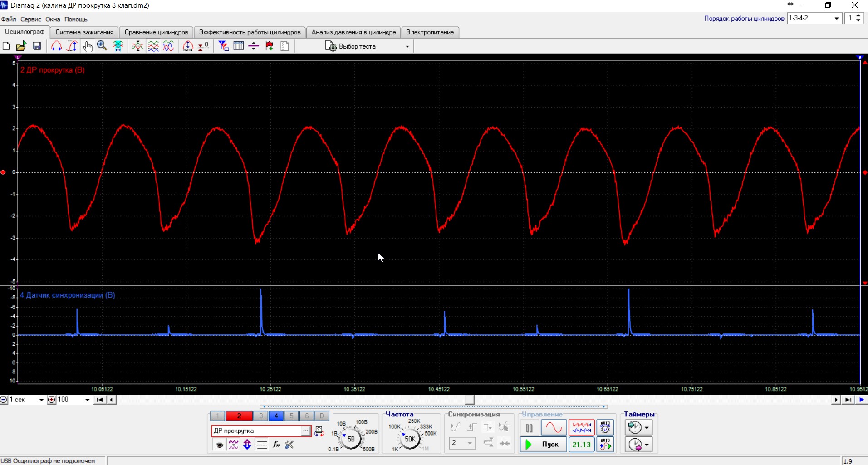The image size is (868, 465).
Task: Open the checklist report icon
Action: 284,46
